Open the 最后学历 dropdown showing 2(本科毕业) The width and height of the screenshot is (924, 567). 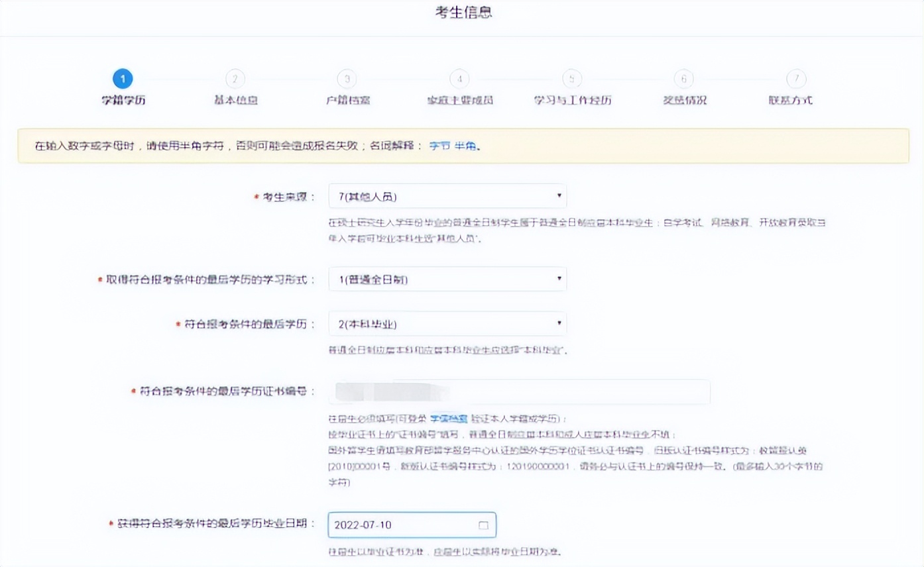click(x=447, y=323)
